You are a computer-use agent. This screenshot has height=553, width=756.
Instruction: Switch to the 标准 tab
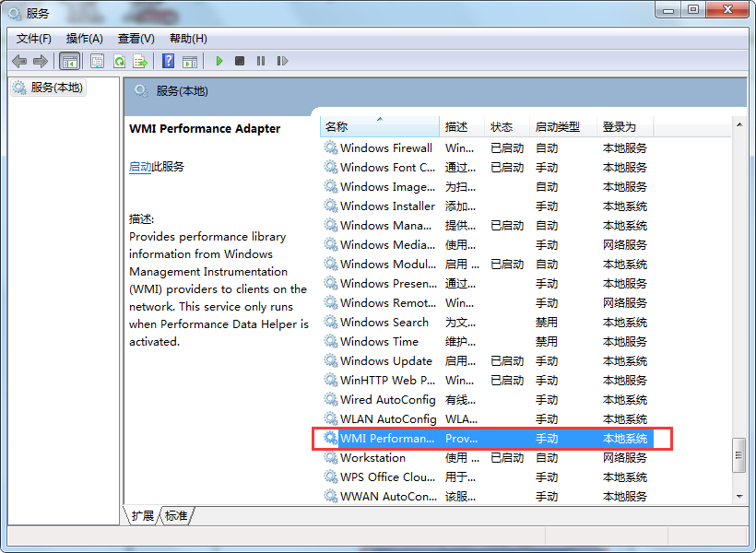(176, 515)
